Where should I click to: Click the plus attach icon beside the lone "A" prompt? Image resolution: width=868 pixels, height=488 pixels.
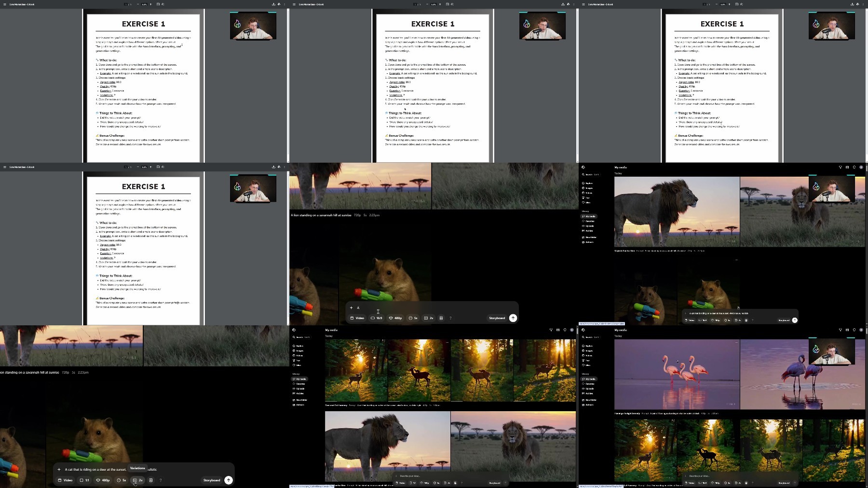[x=351, y=307]
